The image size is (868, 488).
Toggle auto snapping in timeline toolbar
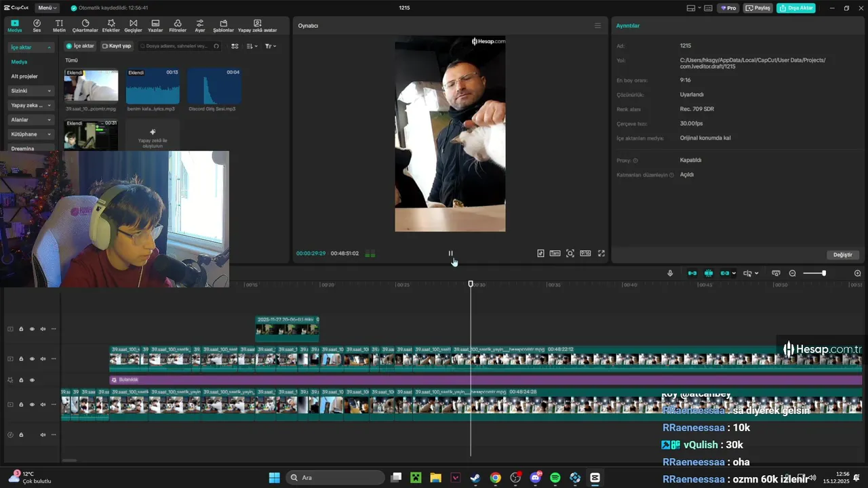pyautogui.click(x=709, y=273)
